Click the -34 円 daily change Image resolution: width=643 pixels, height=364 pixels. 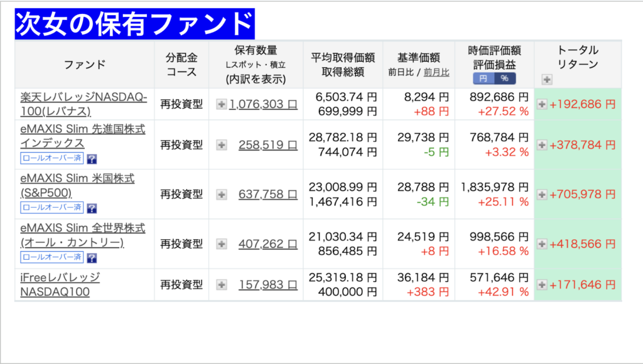point(433,201)
